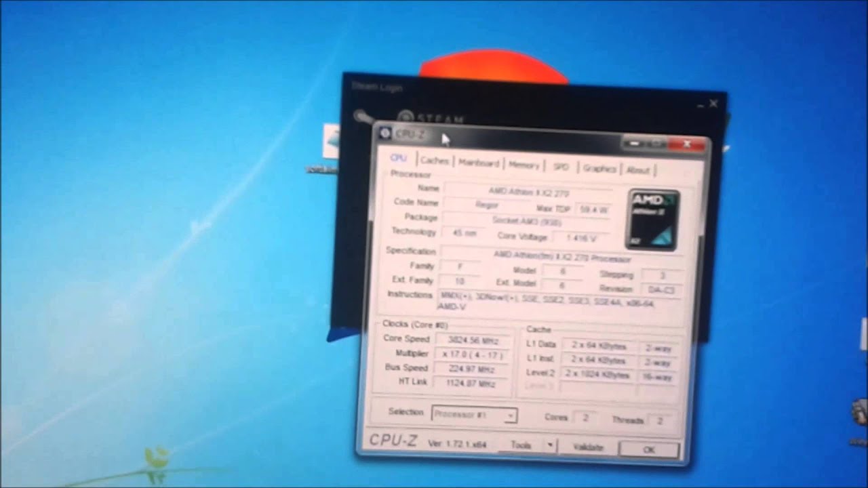The image size is (868, 488).
Task: Switch to the Memory tab
Action: click(x=524, y=165)
